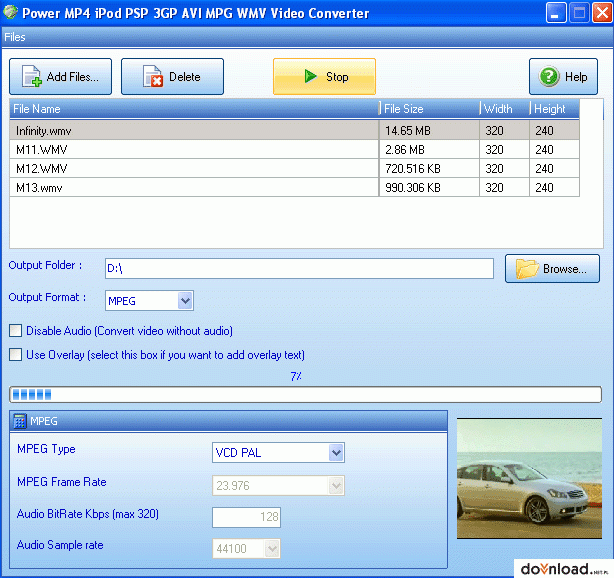Click the car video preview thumbnail
The height and width of the screenshot is (578, 614).
tap(529, 479)
